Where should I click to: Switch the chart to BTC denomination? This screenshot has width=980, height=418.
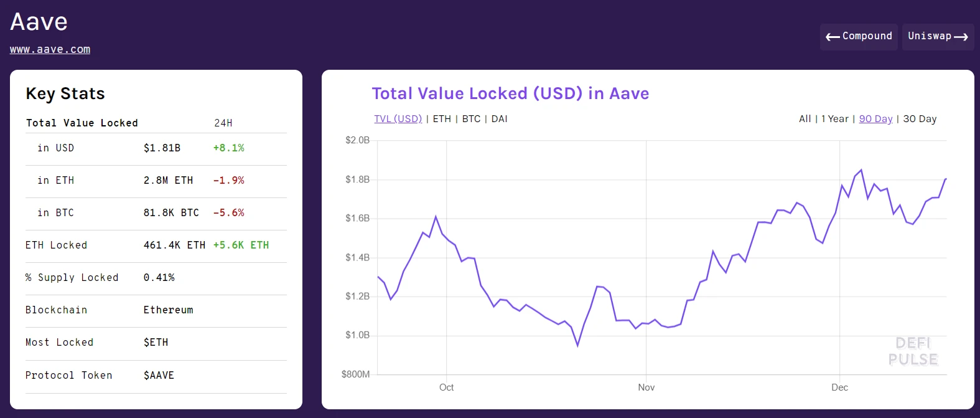coord(471,118)
